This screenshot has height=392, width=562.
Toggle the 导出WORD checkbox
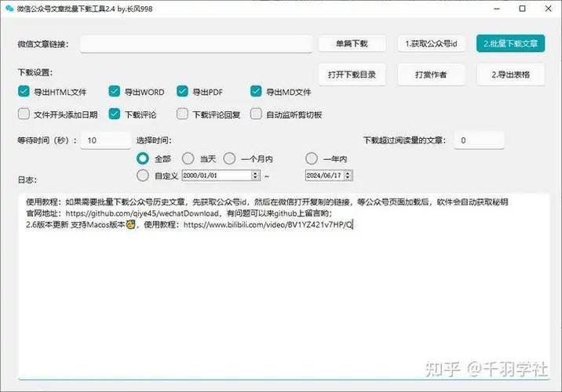click(115, 92)
